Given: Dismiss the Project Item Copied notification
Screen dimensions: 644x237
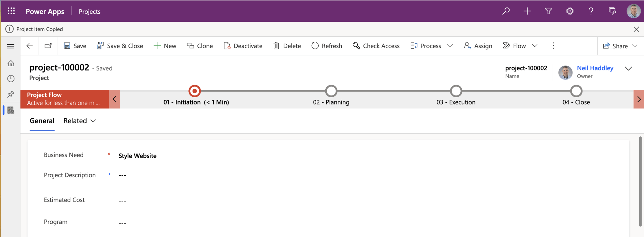Looking at the screenshot, I should (636, 29).
